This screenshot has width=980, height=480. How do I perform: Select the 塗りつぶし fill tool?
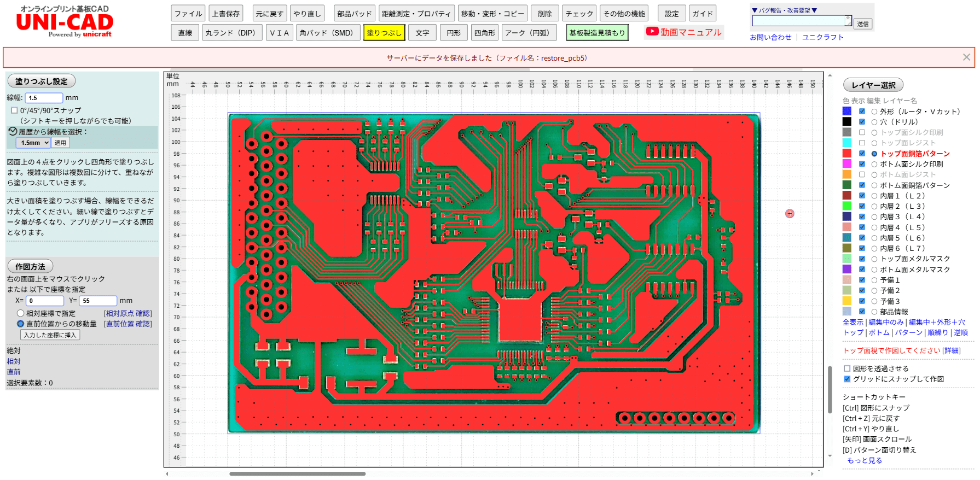tap(384, 33)
